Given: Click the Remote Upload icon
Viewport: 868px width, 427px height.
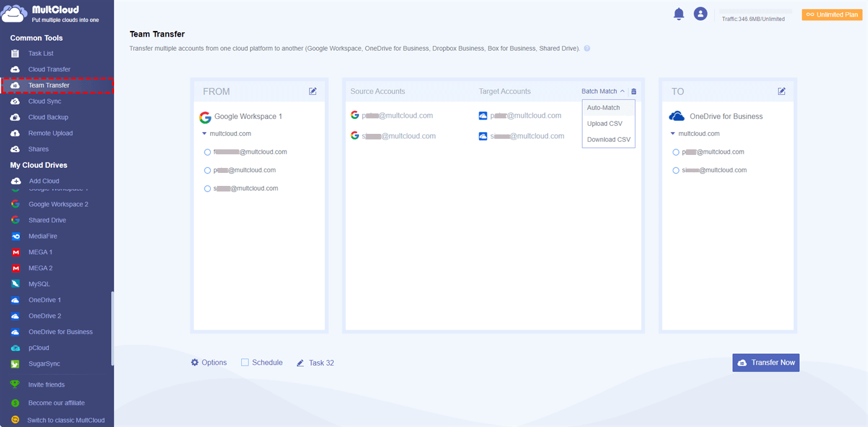Looking at the screenshot, I should pos(15,133).
